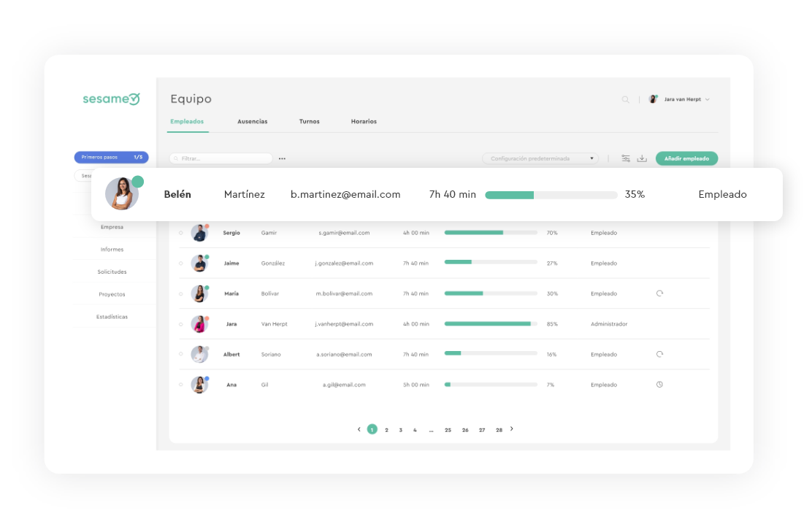Click the name Albert in the table
Viewport: 812px width, 524px height.
pyautogui.click(x=231, y=355)
